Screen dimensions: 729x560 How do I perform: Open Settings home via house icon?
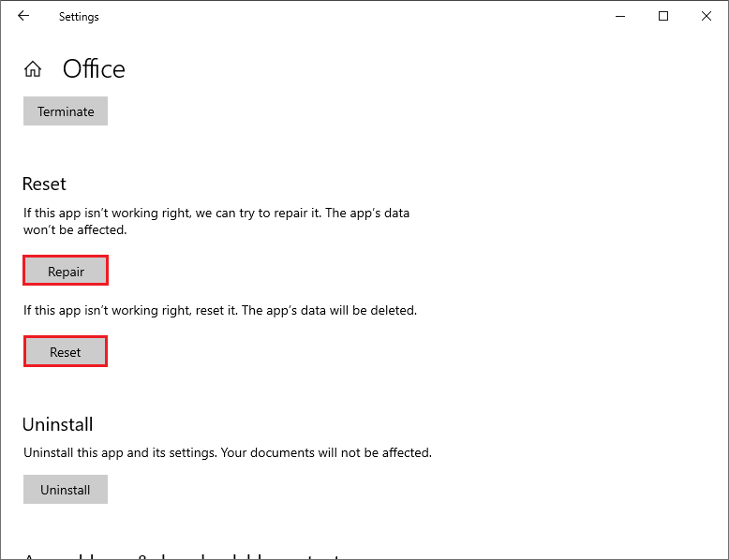coord(33,69)
